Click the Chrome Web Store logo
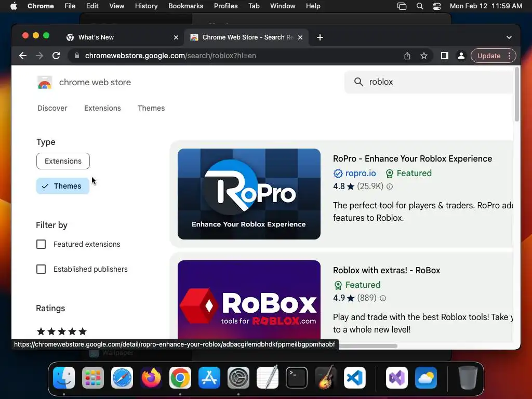The image size is (532, 399). pyautogui.click(x=45, y=83)
